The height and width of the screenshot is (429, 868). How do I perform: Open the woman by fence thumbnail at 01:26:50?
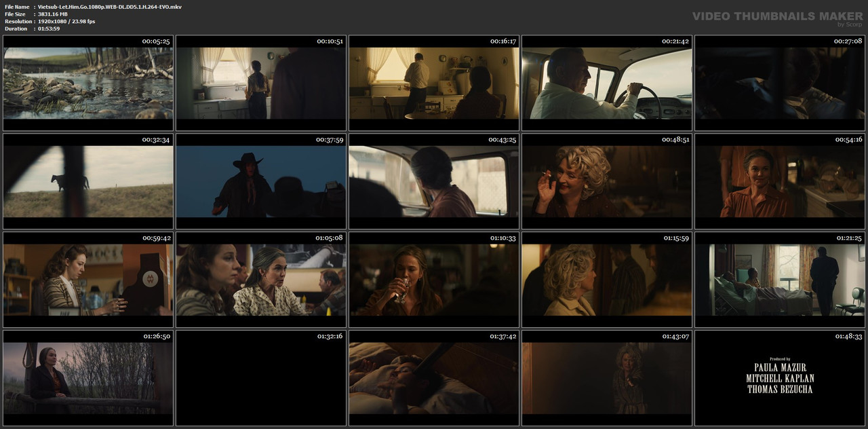[x=88, y=378]
